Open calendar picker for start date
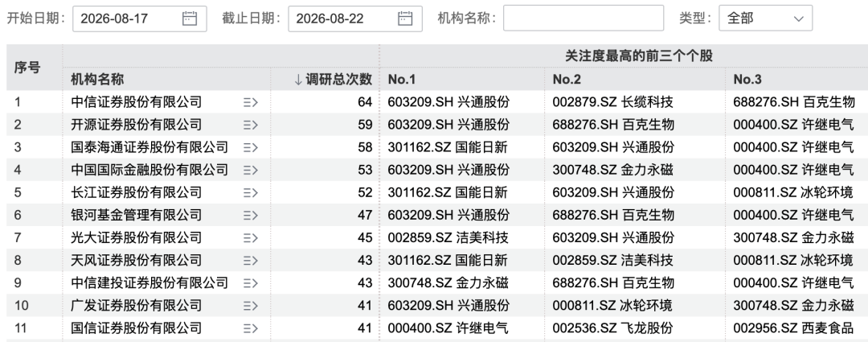This screenshot has width=868, height=342. click(190, 19)
